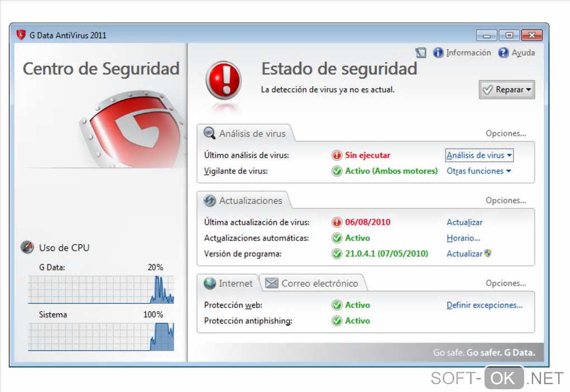Click Activo text for Protección web

pyautogui.click(x=357, y=305)
